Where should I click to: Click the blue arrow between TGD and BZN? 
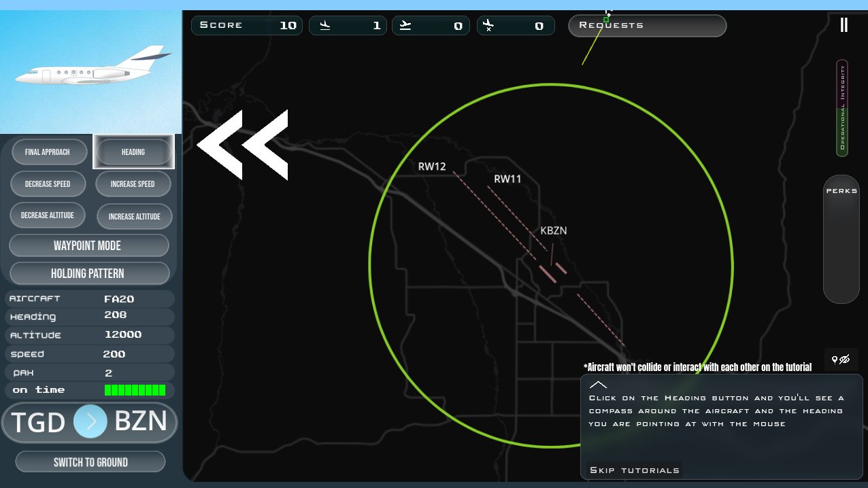[x=90, y=421]
